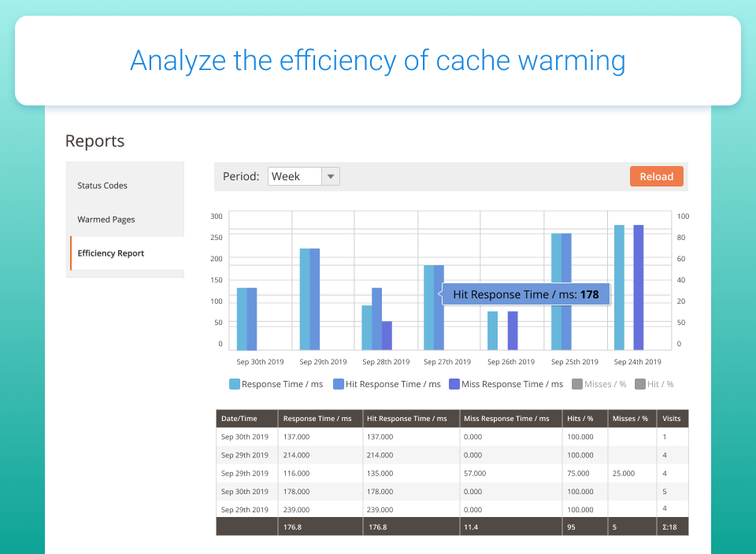756x554 pixels.
Task: Open the Status Codes report tab
Action: tap(102, 186)
